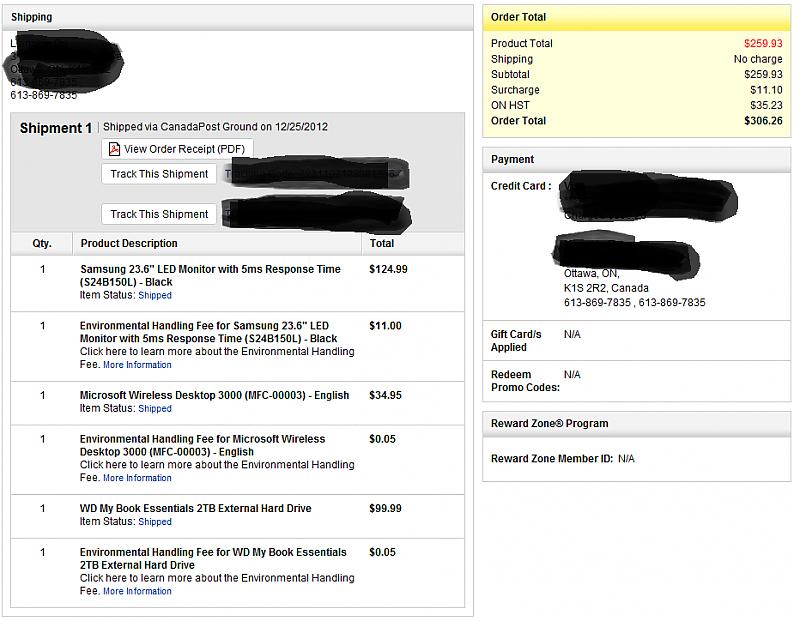Click the Product Description column header
Screen dimensions: 800x621
coord(129,243)
